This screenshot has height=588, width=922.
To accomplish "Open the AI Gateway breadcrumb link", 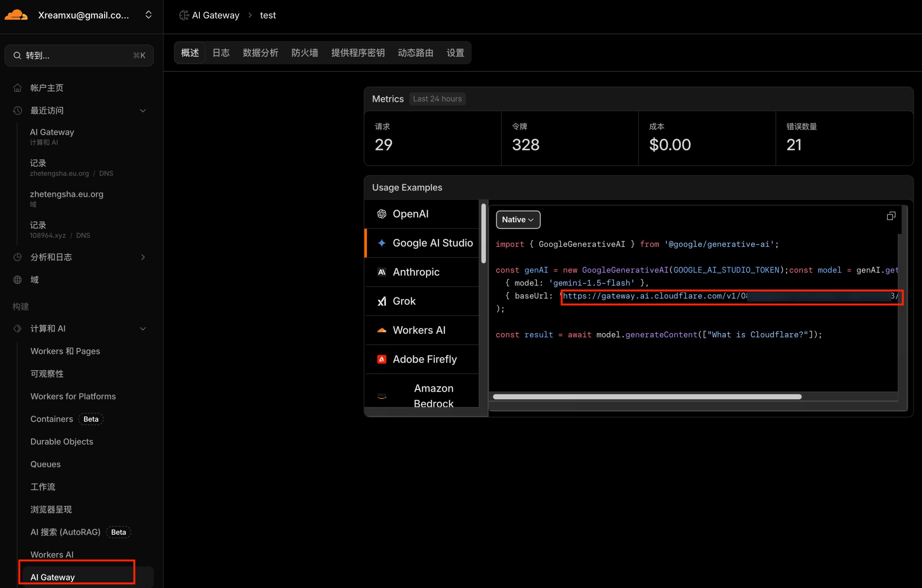I will [216, 15].
